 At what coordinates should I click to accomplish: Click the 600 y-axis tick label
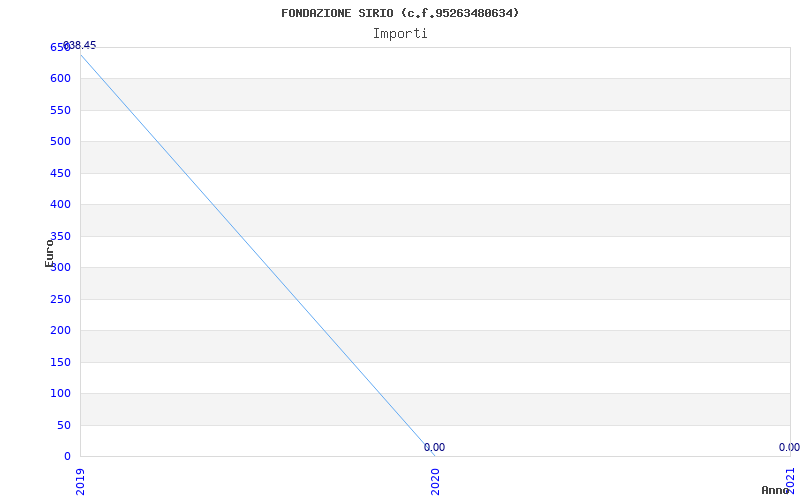point(60,79)
